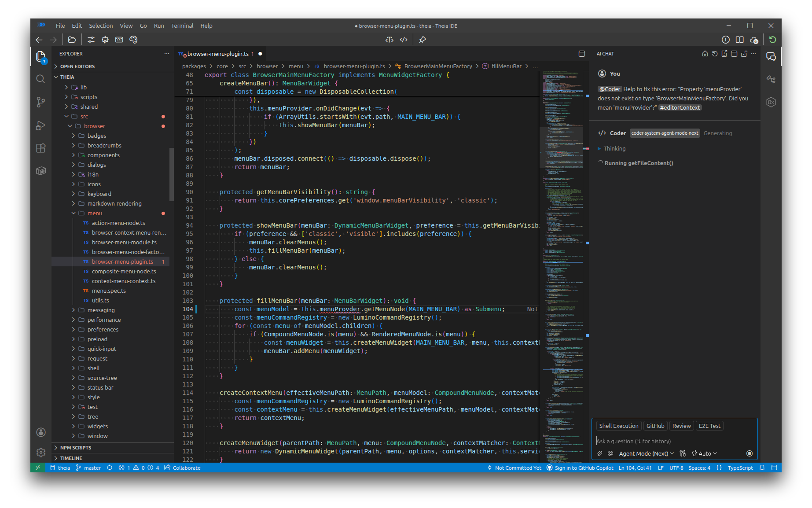The image size is (812, 508).
Task: Open the Debug view in sidebar
Action: [40, 125]
